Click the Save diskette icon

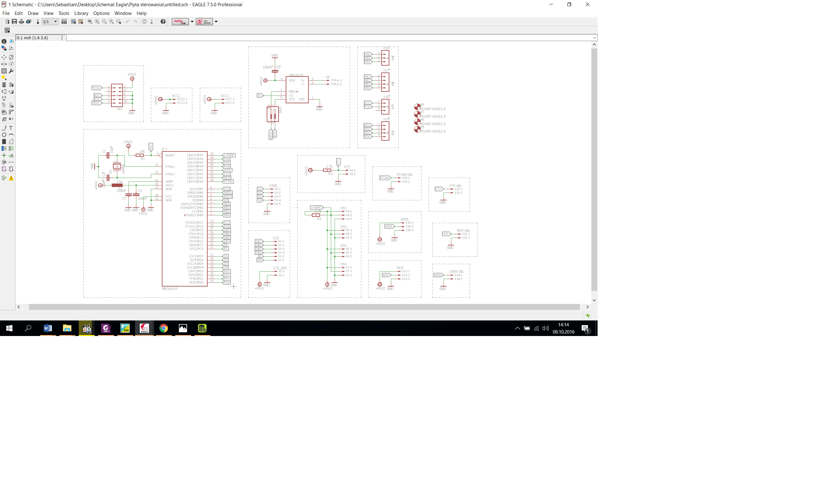pos(14,21)
